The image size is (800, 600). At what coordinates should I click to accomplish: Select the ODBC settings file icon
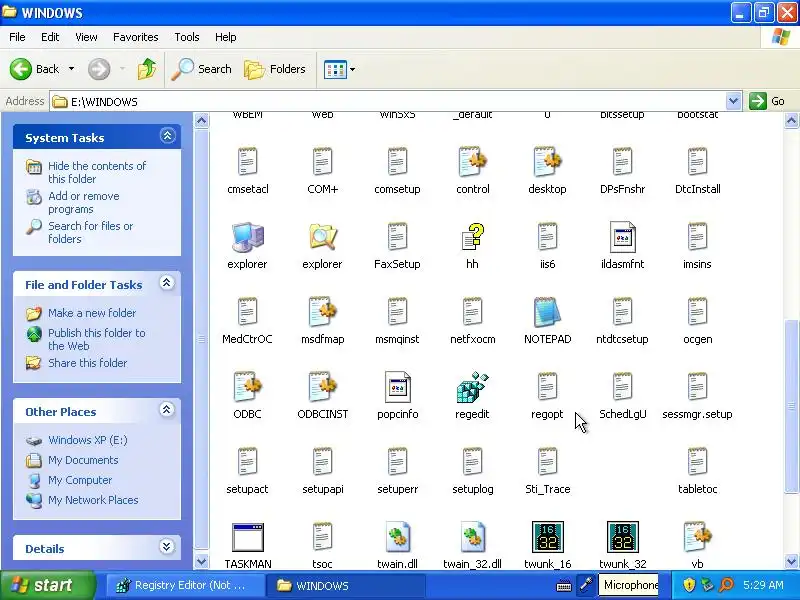tap(247, 387)
